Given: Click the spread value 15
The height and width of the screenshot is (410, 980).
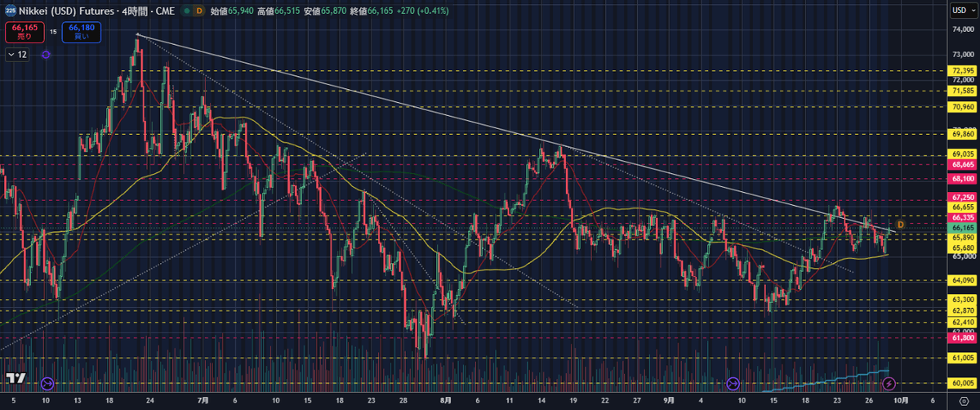Looking at the screenshot, I should pyautogui.click(x=52, y=32).
